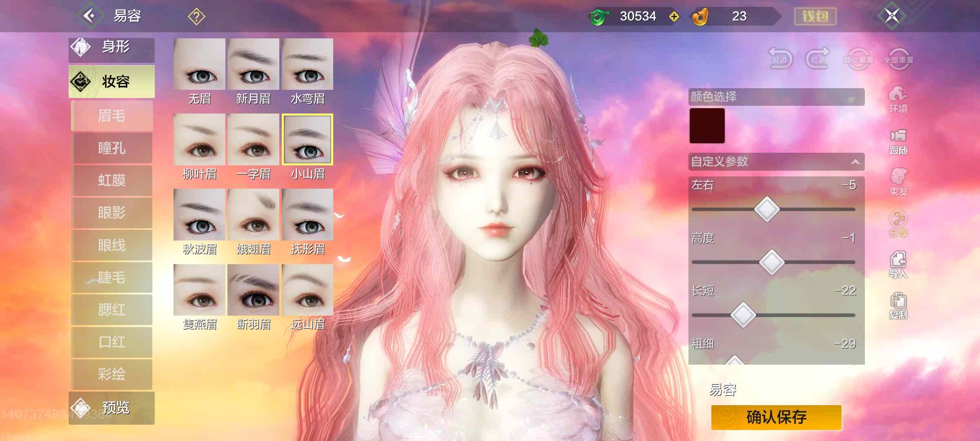Select the 瞳孔 pupil category
Image resolution: width=980 pixels, height=441 pixels.
pos(112,148)
